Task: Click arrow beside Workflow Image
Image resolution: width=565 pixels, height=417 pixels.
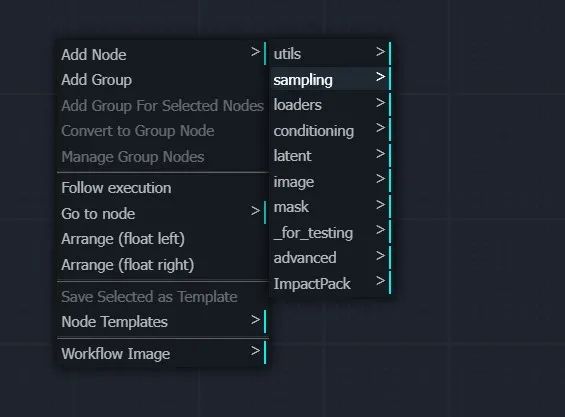Action: (255, 351)
